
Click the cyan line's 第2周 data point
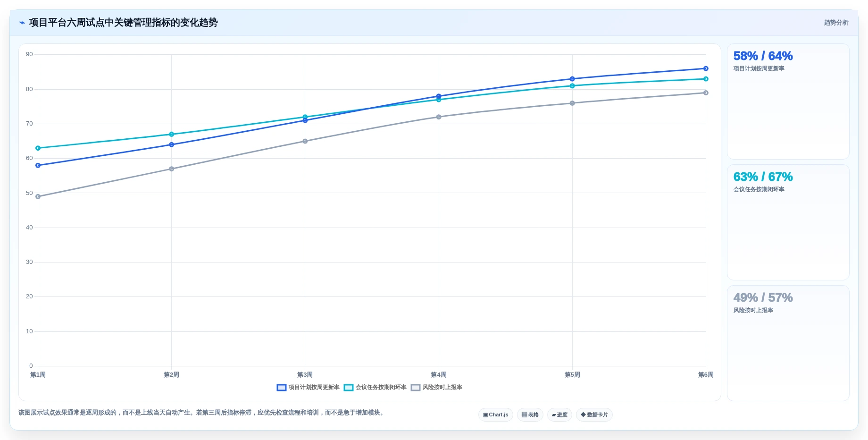[171, 134]
